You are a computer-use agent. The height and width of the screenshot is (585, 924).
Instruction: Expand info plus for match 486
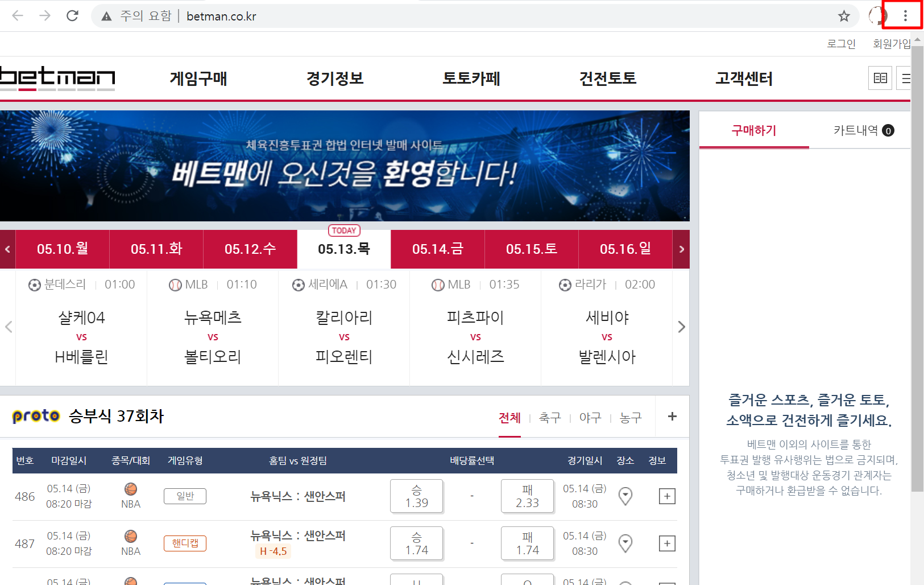click(x=667, y=496)
